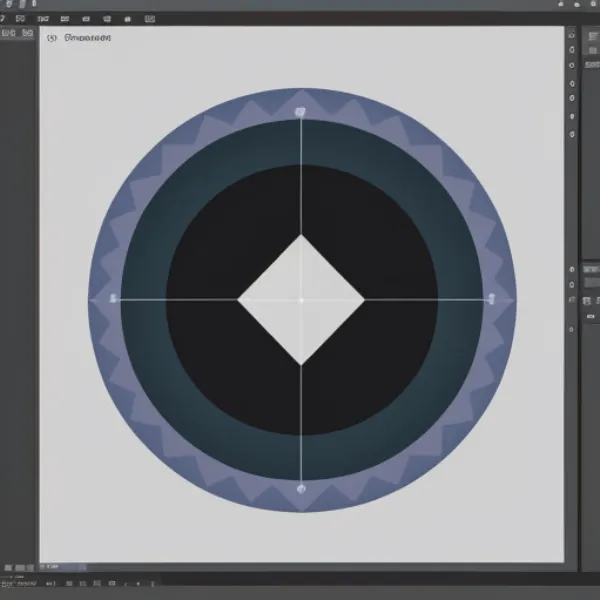Image resolution: width=600 pixels, height=600 pixels.
Task: Click the center point of the white diamond
Action: coord(301,299)
